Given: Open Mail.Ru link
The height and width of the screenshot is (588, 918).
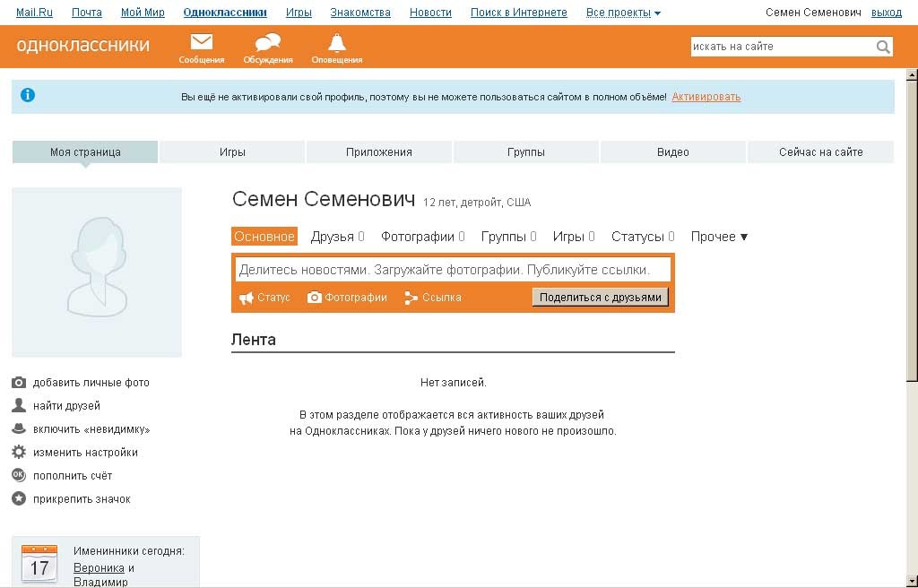Looking at the screenshot, I should 34,13.
